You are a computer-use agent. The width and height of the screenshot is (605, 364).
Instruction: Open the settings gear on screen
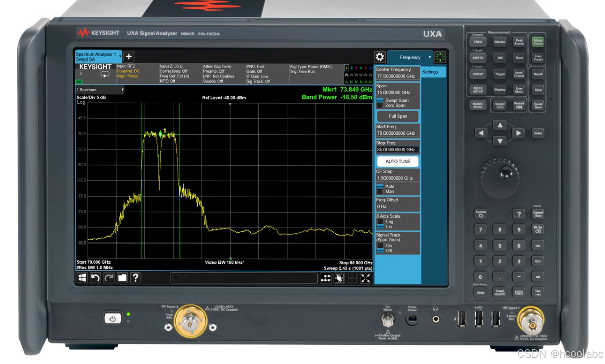(x=379, y=57)
